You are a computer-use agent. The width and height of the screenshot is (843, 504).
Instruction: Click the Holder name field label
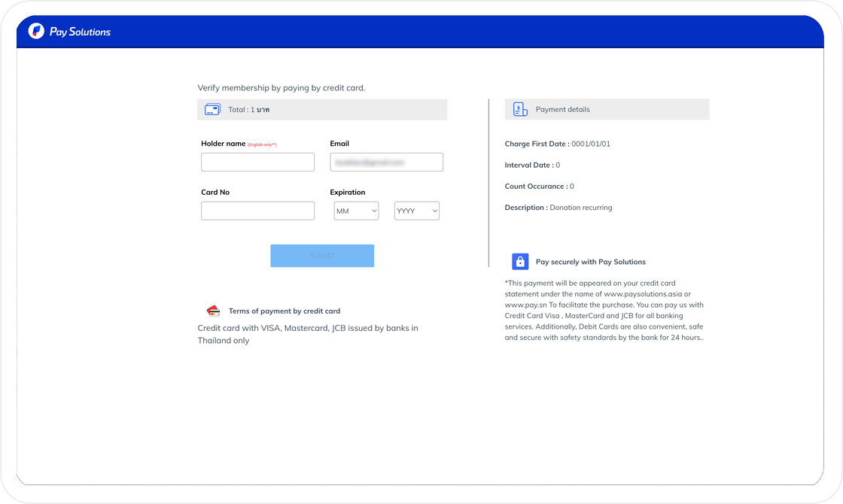(224, 144)
